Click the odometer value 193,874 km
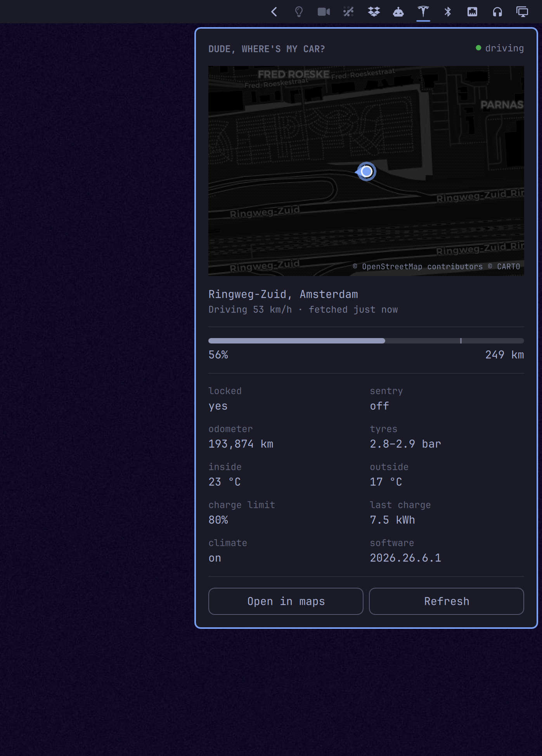 [241, 444]
